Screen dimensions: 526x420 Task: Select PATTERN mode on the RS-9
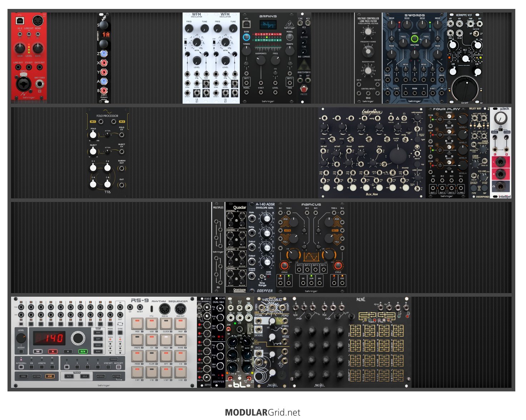[37, 376]
